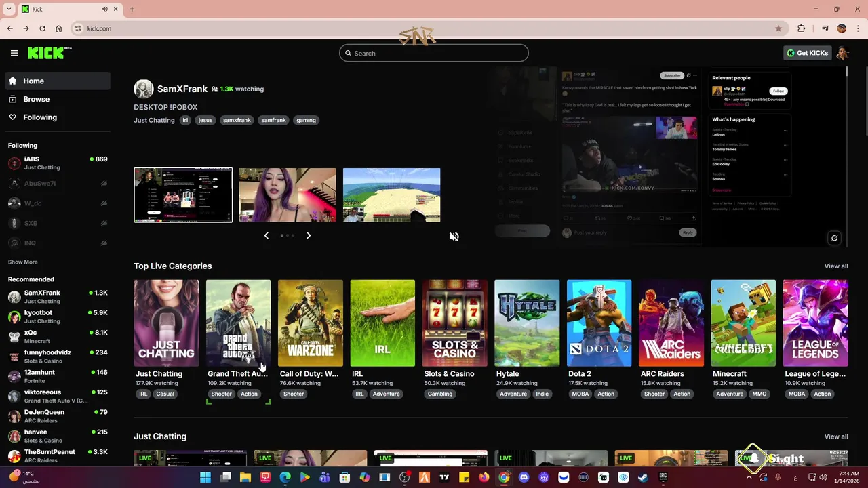
Task: View all Just Chatting streams
Action: pyautogui.click(x=836, y=436)
